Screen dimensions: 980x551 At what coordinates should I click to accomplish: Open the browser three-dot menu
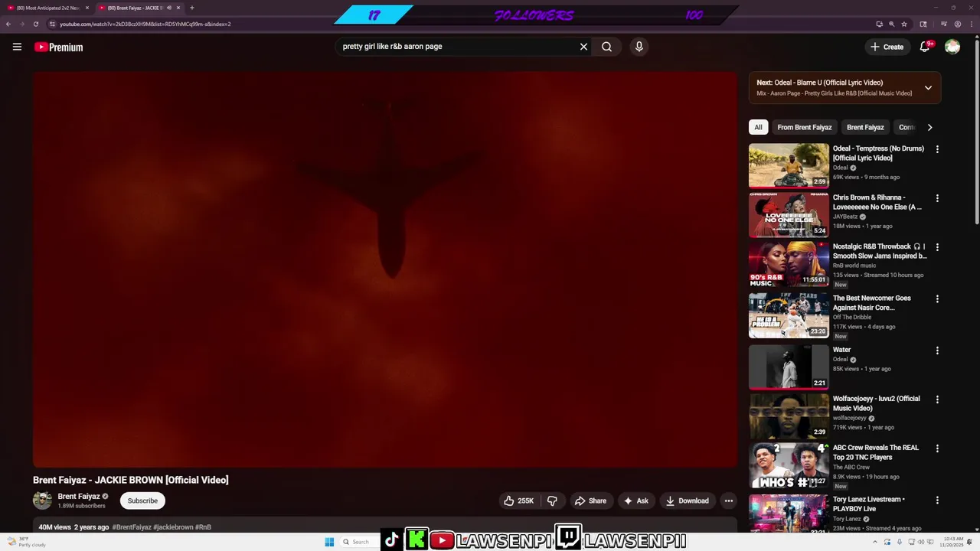pyautogui.click(x=972, y=24)
